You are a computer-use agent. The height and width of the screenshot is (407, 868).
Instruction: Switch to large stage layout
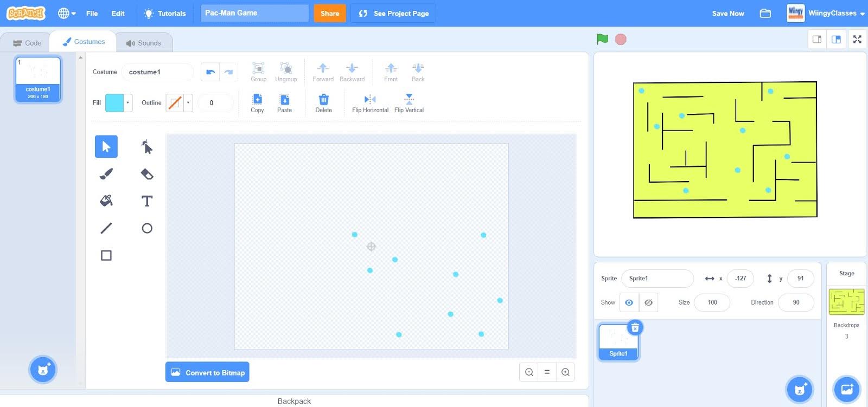tap(836, 39)
